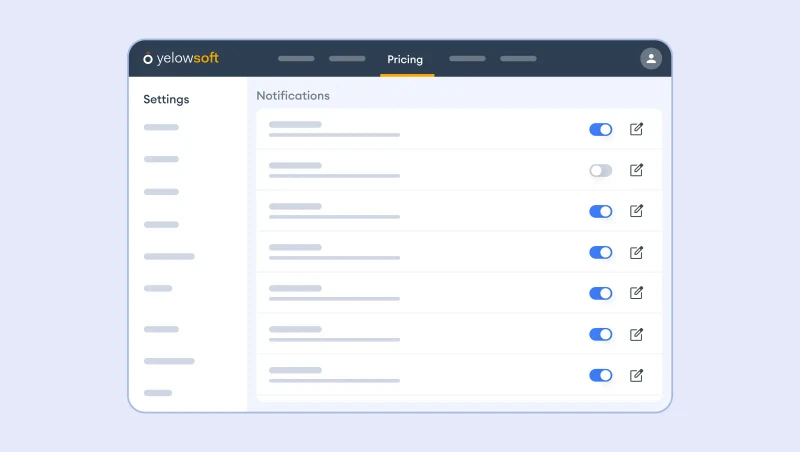Enable the second notification toggle (off)
The height and width of the screenshot is (452, 800).
pyautogui.click(x=600, y=170)
